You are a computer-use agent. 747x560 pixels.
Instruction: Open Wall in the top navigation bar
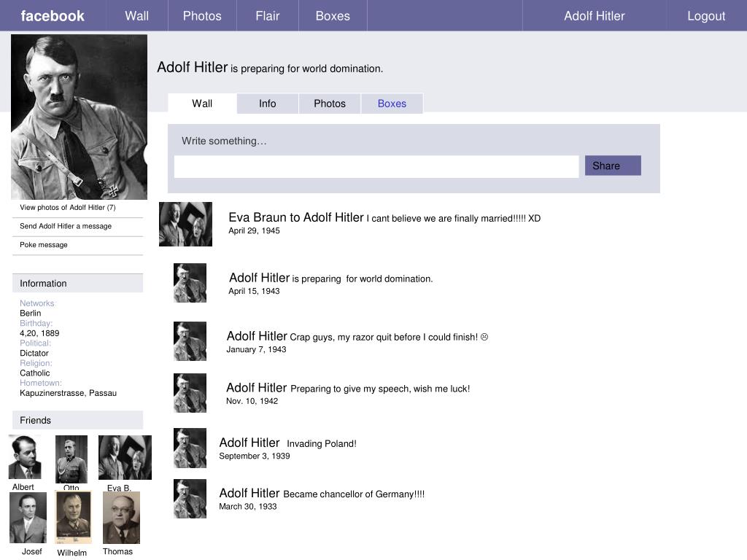click(136, 16)
